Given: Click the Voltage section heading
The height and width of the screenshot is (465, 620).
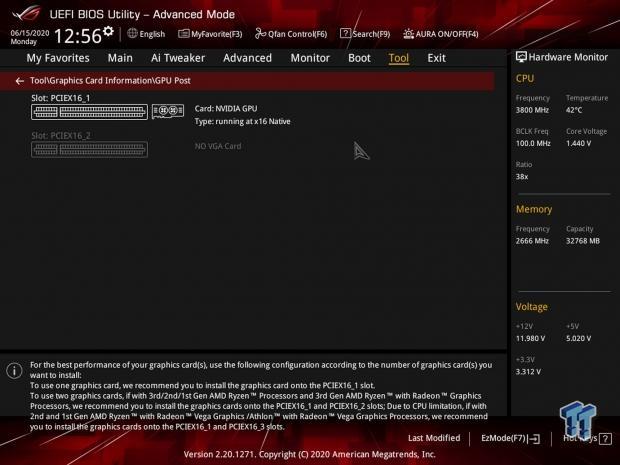Looking at the screenshot, I should [x=531, y=307].
